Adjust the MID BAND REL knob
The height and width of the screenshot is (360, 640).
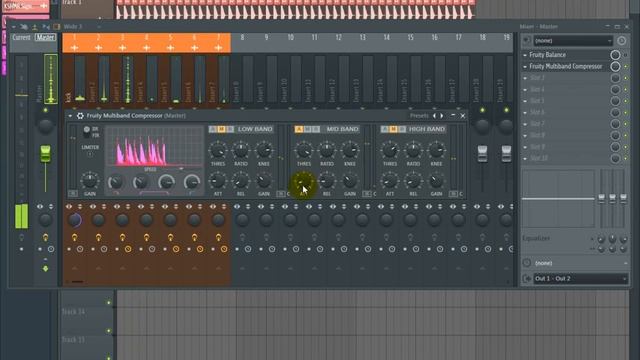pos(327,180)
